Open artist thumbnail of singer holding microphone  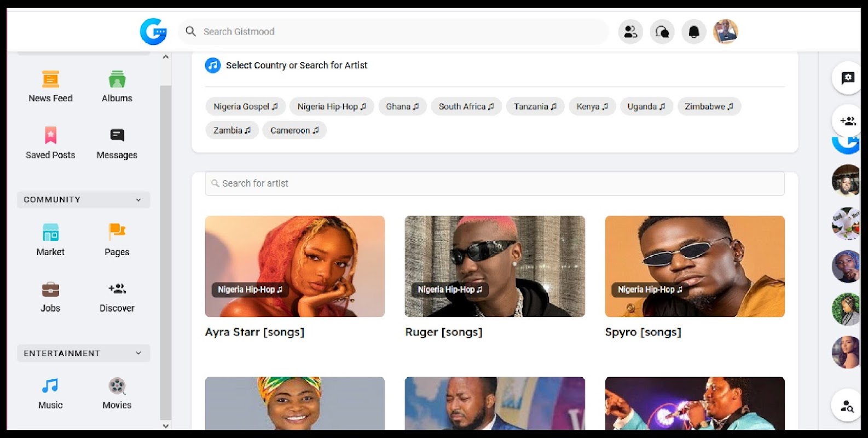pos(695,403)
